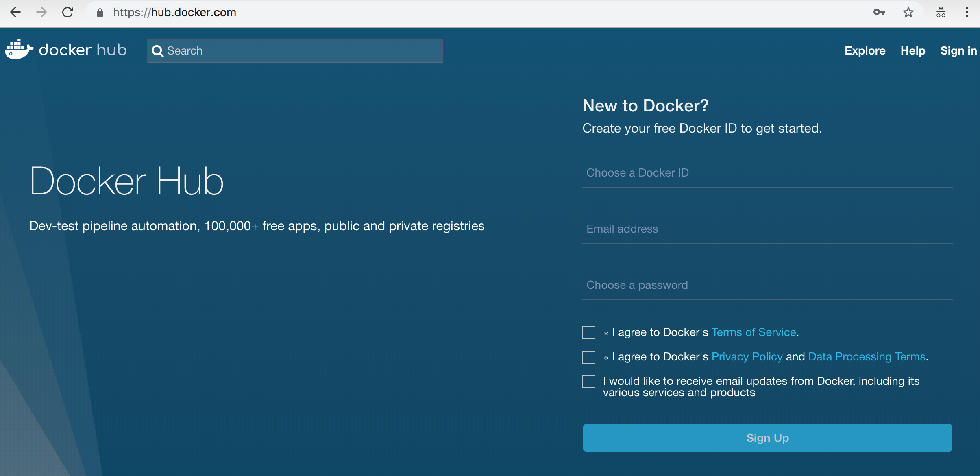Screen dimensions: 980x476
Task: Click the Docker whale logo icon
Action: 19,50
